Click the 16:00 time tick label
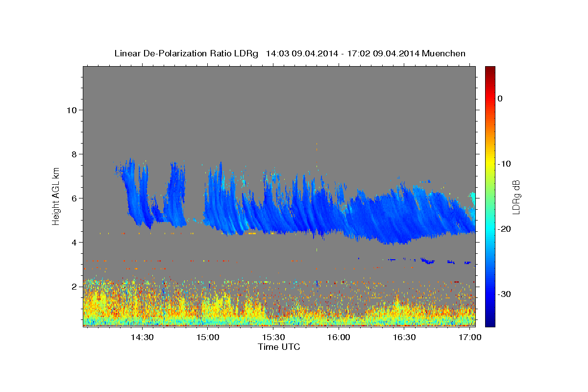 (x=339, y=338)
